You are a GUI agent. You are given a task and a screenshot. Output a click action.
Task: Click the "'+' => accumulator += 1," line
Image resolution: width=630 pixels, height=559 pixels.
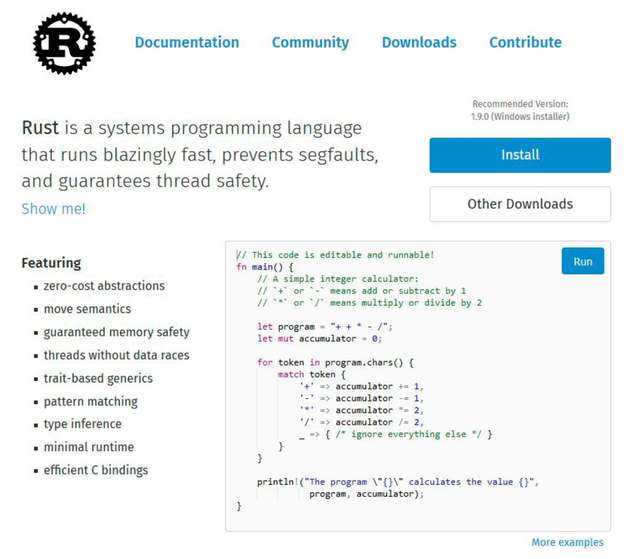click(x=361, y=387)
